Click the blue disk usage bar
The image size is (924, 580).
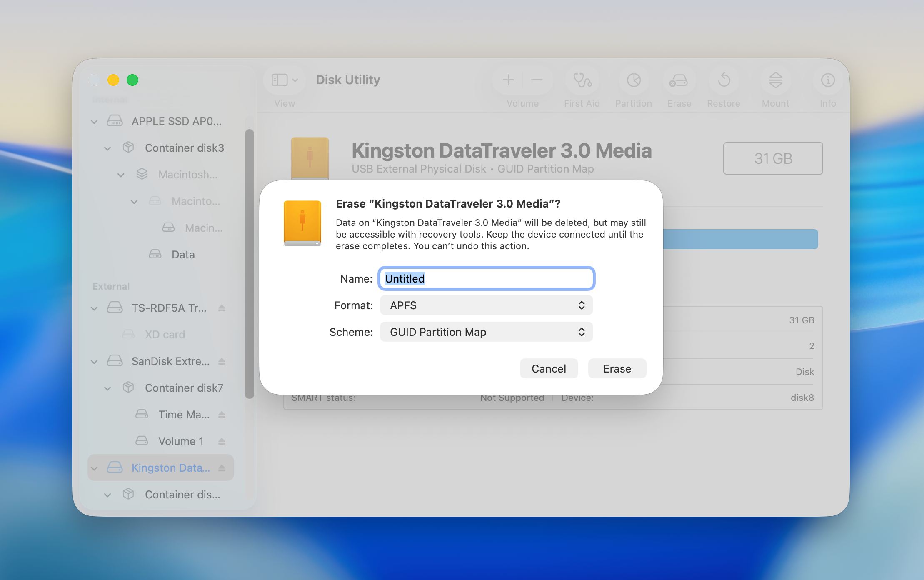point(740,239)
